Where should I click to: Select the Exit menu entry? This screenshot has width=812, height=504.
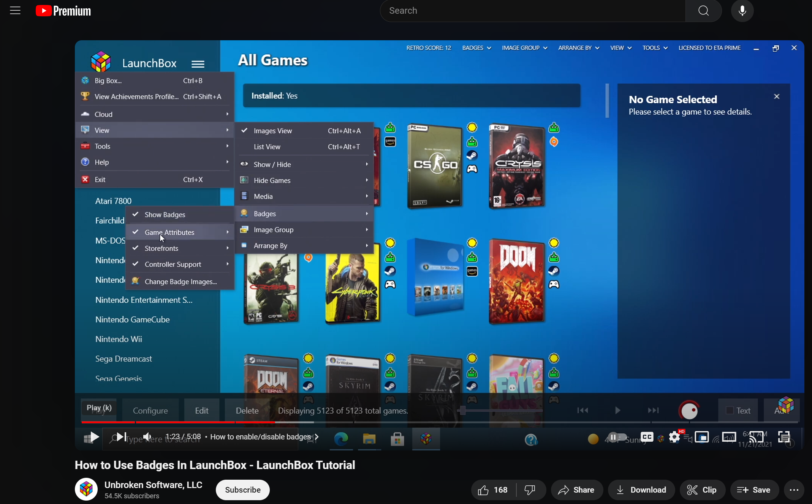tap(155, 180)
